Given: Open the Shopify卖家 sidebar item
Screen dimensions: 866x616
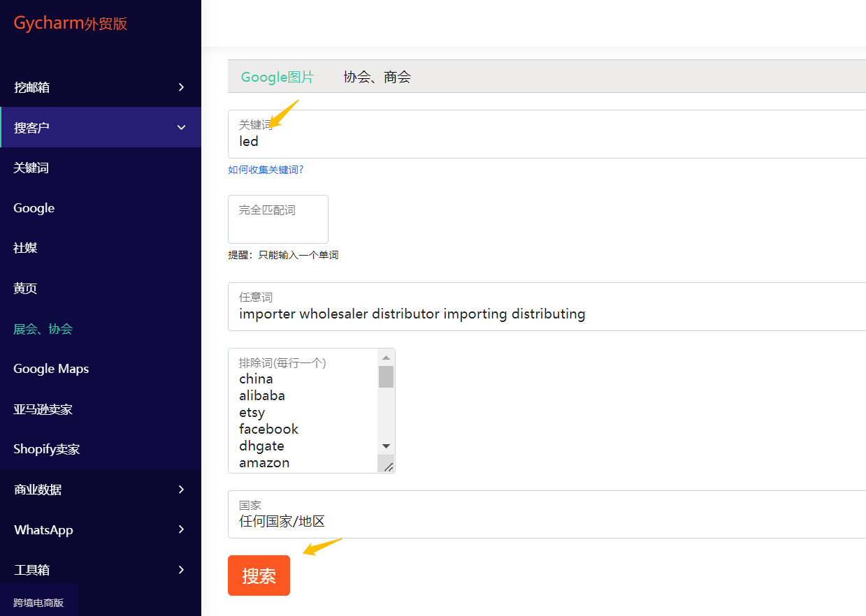Looking at the screenshot, I should click(46, 449).
